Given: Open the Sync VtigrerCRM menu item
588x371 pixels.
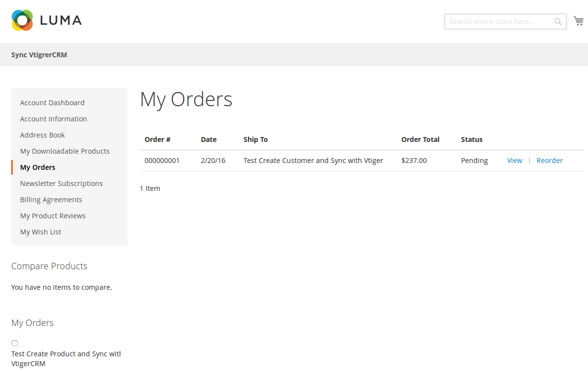Looking at the screenshot, I should point(39,55).
